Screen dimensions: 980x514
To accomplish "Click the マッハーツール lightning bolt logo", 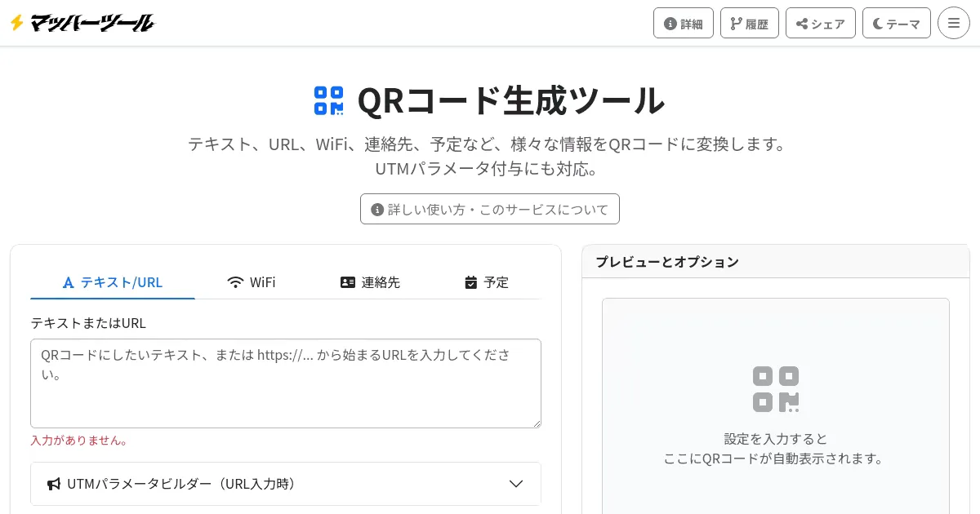I will click(x=82, y=23).
